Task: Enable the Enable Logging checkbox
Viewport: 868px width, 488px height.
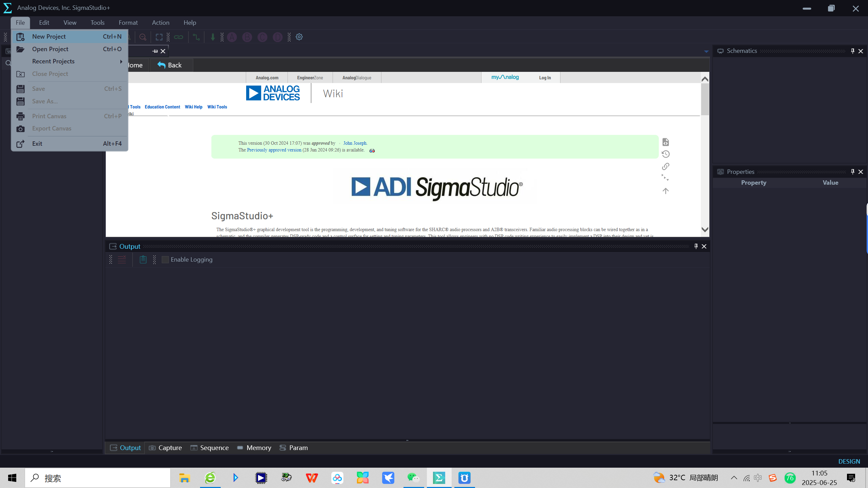Action: (165, 260)
